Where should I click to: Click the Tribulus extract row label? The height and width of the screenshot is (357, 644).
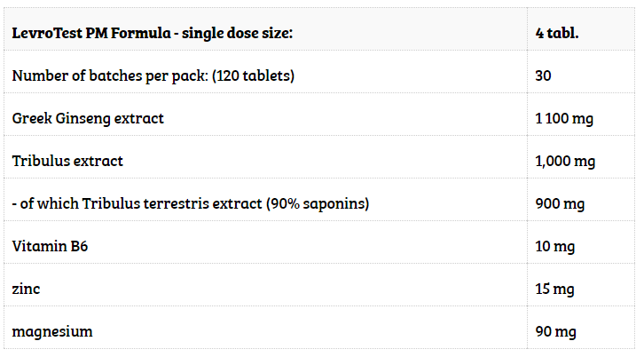pyautogui.click(x=67, y=161)
